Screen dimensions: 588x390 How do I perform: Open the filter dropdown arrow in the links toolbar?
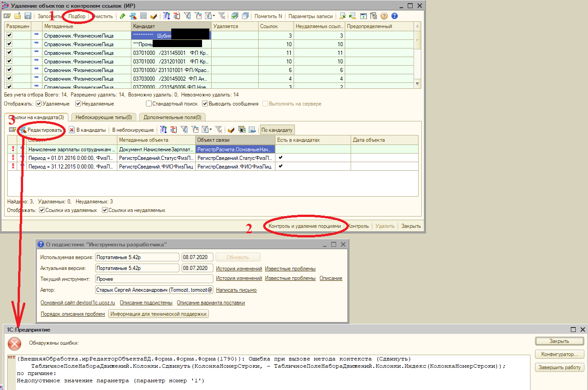tap(210, 130)
